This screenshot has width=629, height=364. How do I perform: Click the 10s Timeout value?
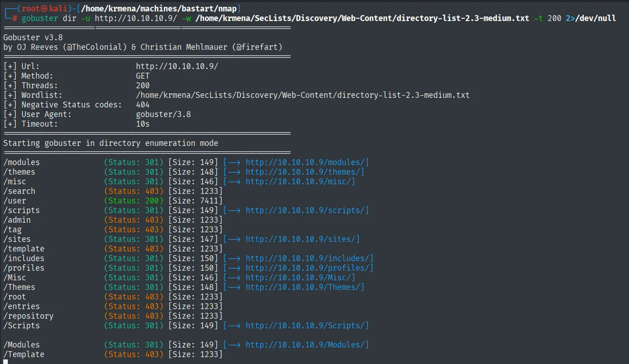click(143, 124)
